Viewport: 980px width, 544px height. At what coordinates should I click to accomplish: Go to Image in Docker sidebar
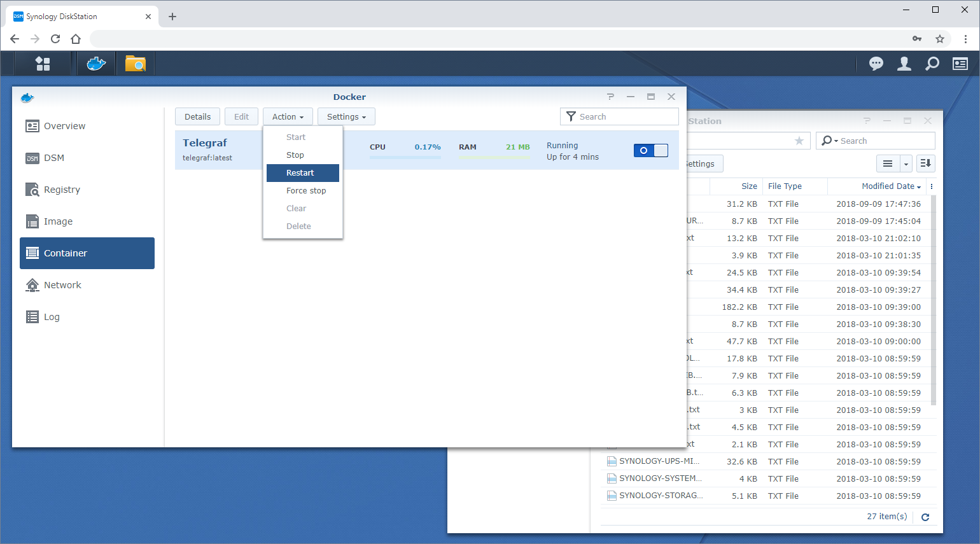point(87,221)
